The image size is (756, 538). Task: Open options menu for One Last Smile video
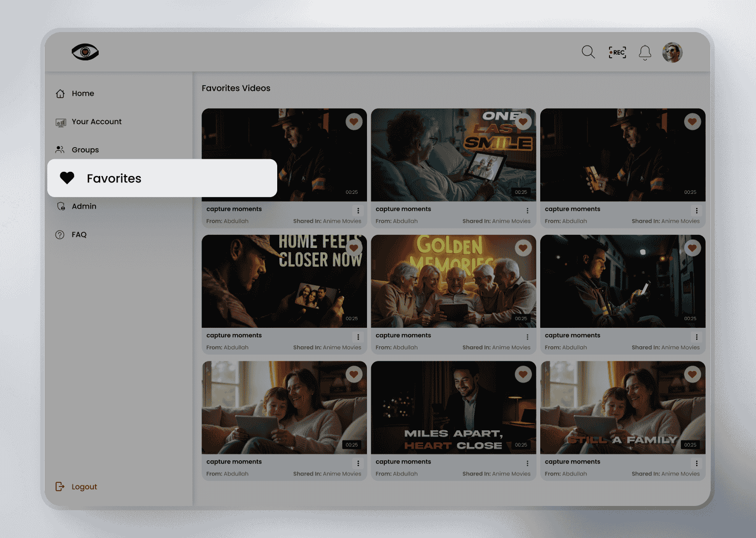[528, 211]
